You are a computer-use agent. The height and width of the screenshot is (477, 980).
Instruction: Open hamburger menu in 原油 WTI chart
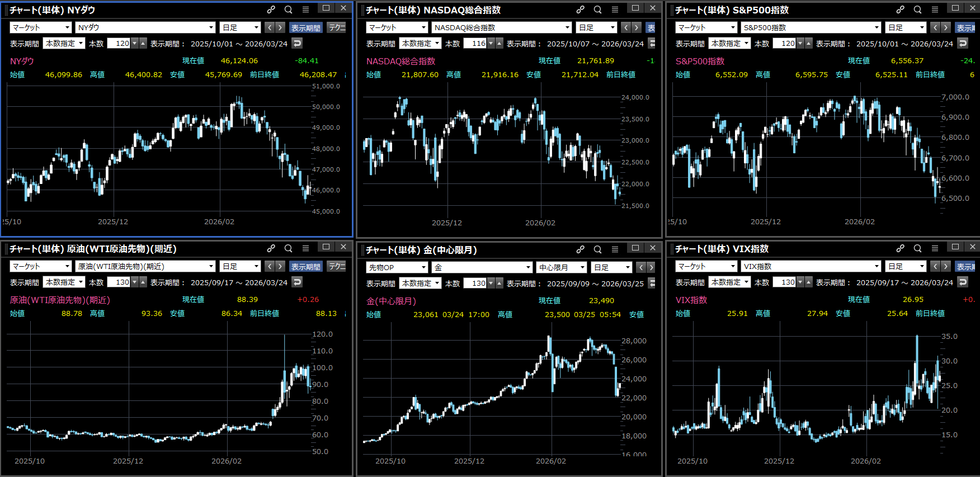(x=305, y=248)
